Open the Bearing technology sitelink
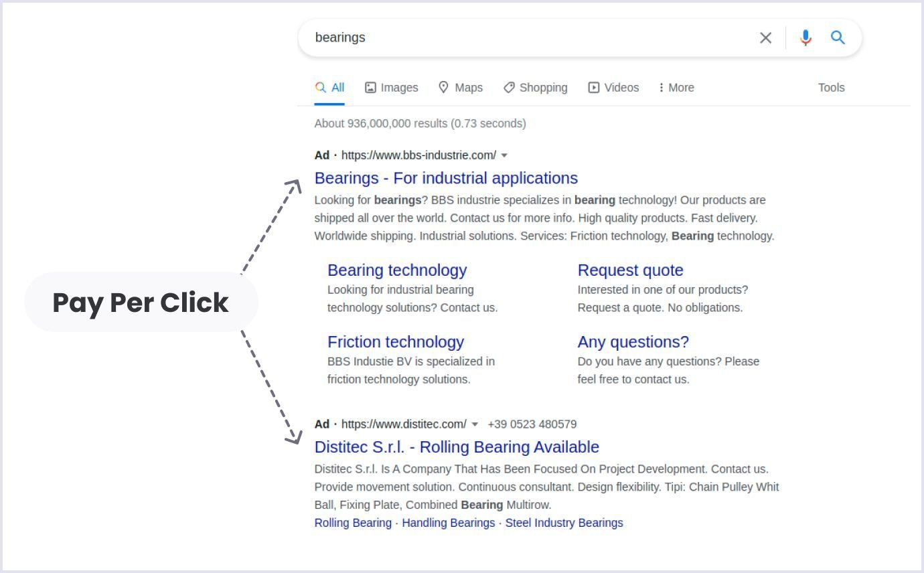Image resolution: width=924 pixels, height=573 pixels. click(x=397, y=270)
